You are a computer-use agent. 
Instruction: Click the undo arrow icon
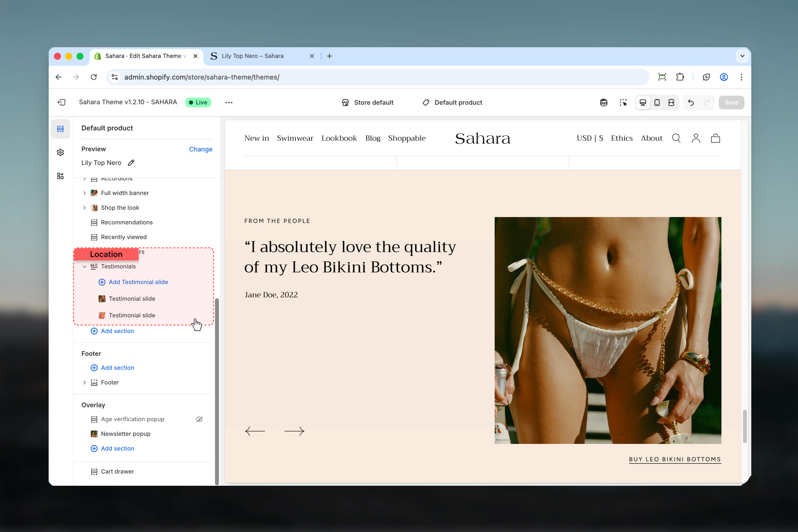691,102
